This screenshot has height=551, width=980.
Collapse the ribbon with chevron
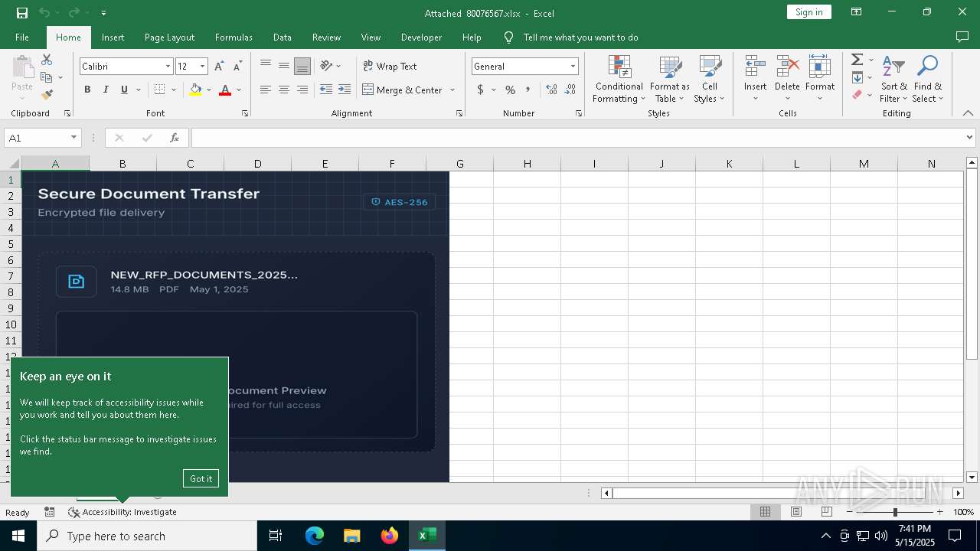coord(968,113)
